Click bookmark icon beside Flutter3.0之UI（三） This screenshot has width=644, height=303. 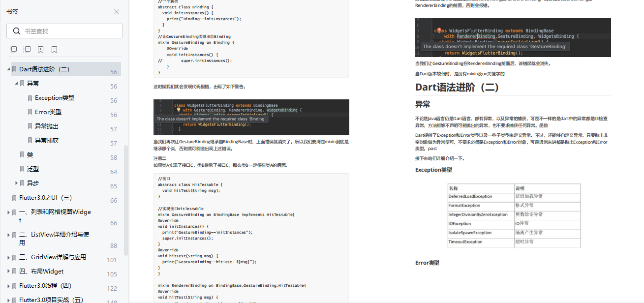pyautogui.click(x=14, y=198)
